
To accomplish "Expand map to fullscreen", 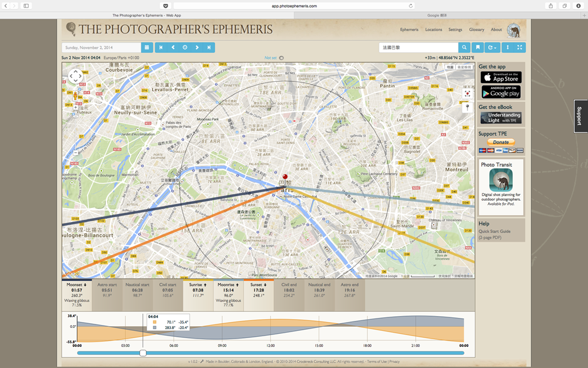I will [x=520, y=48].
